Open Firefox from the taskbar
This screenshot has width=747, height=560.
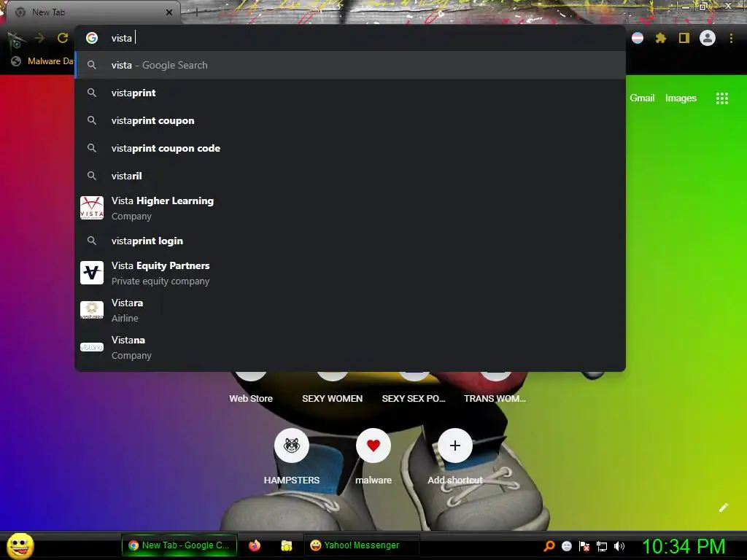(255, 545)
